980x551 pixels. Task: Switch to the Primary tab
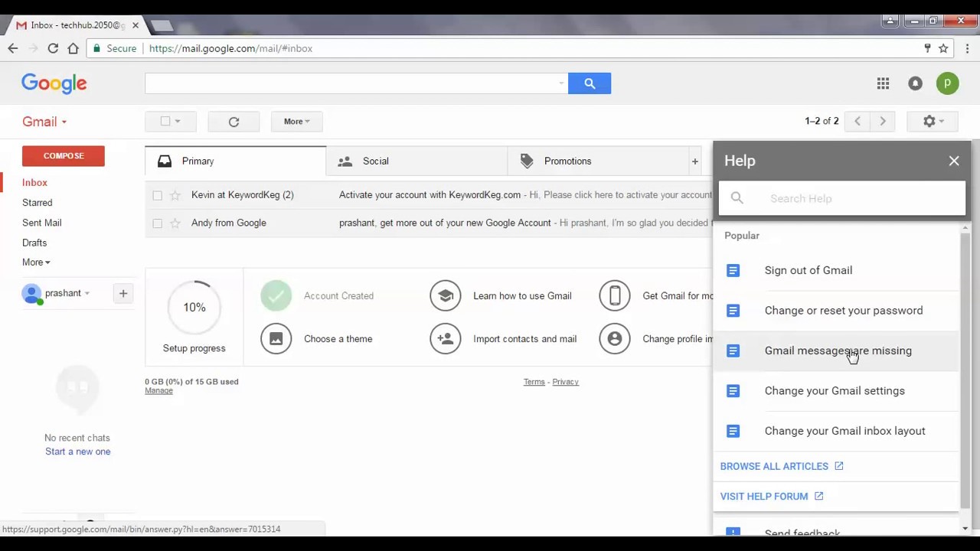(x=235, y=161)
